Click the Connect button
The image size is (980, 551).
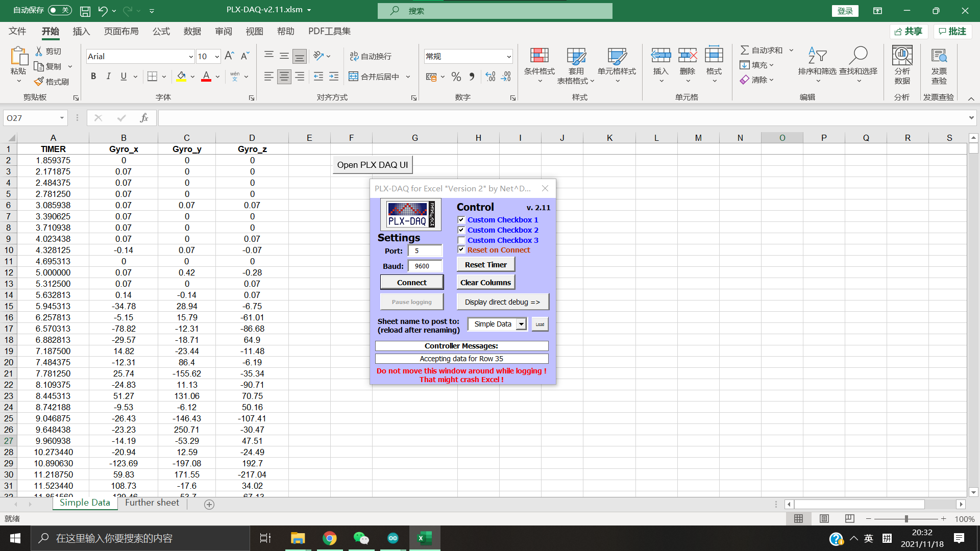point(412,283)
